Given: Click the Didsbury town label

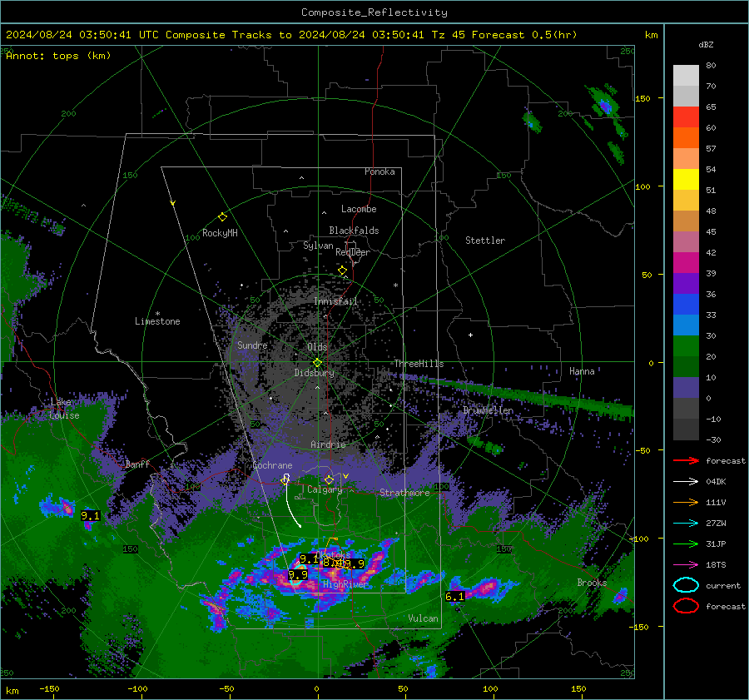Looking at the screenshot, I should click(x=315, y=373).
